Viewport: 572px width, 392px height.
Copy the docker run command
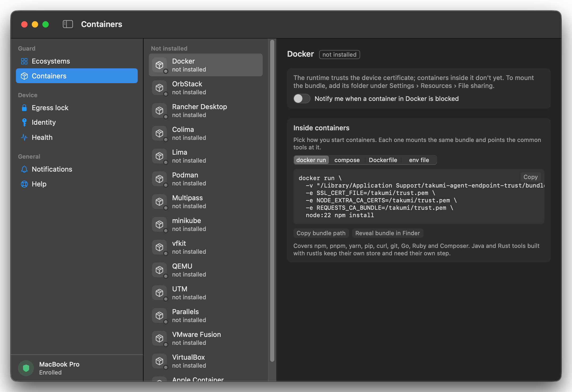click(x=530, y=177)
